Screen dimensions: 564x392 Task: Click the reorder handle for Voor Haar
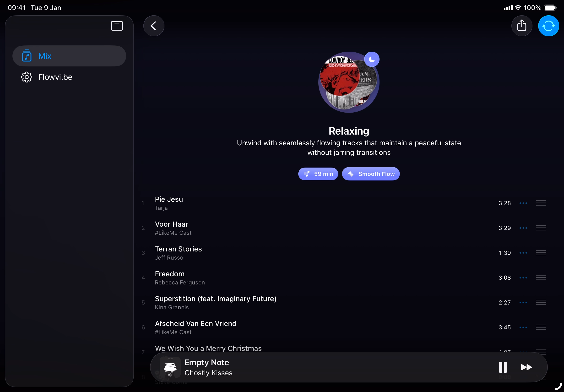coord(541,228)
